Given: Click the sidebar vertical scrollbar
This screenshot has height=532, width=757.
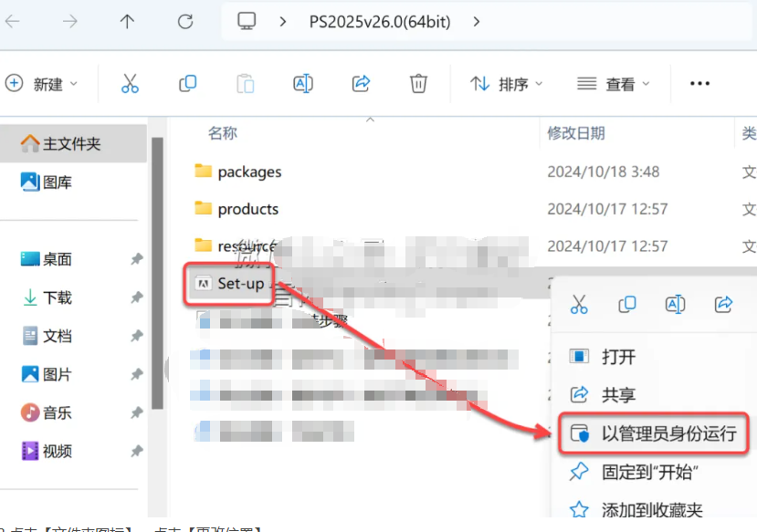Looking at the screenshot, I should pyautogui.click(x=157, y=273).
